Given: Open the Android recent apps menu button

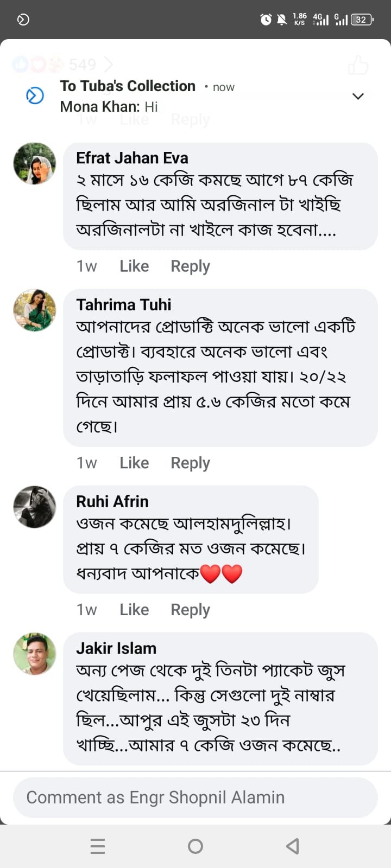Looking at the screenshot, I should (x=98, y=846).
